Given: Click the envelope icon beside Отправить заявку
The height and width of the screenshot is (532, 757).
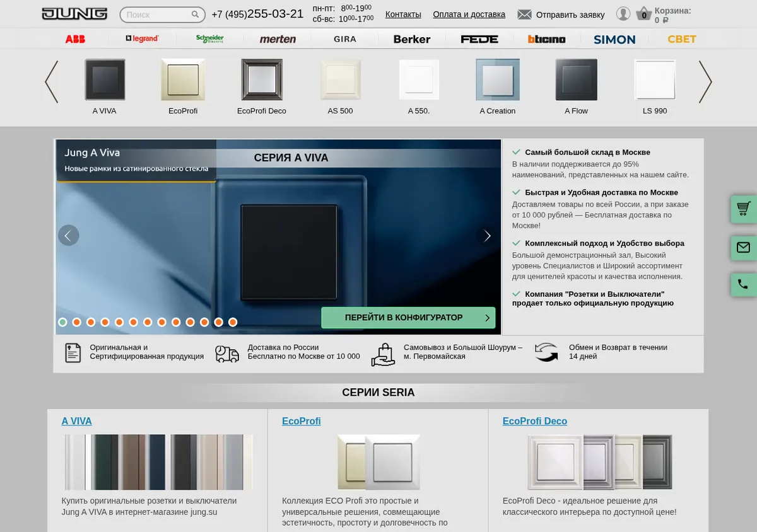Looking at the screenshot, I should click(524, 14).
